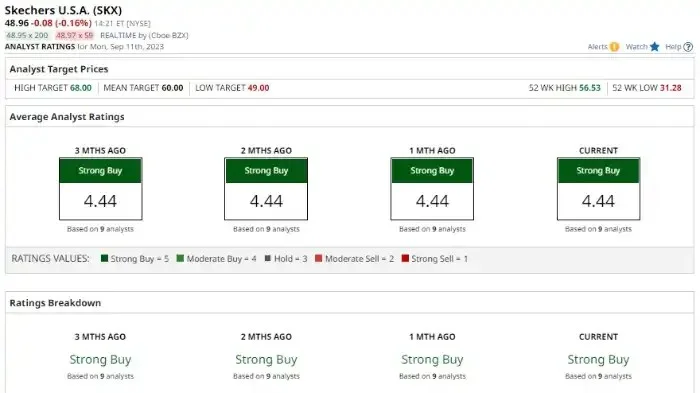700x393 pixels.
Task: Click the Skechers U.S.A. (SKX) title
Action: [63, 10]
